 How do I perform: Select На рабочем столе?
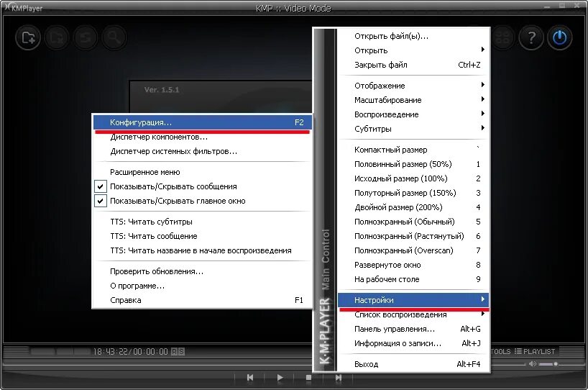tap(413, 279)
